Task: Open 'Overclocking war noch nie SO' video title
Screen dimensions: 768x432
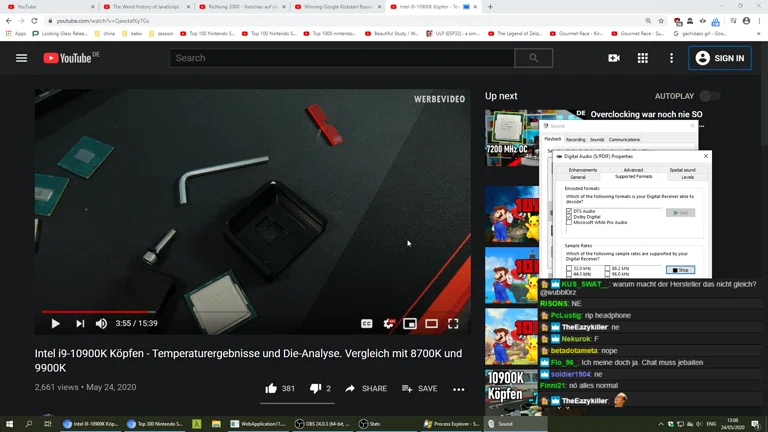Action: (x=646, y=115)
